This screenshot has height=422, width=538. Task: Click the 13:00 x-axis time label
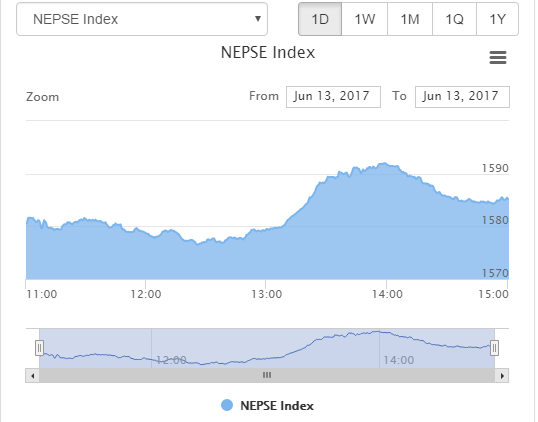tap(267, 294)
